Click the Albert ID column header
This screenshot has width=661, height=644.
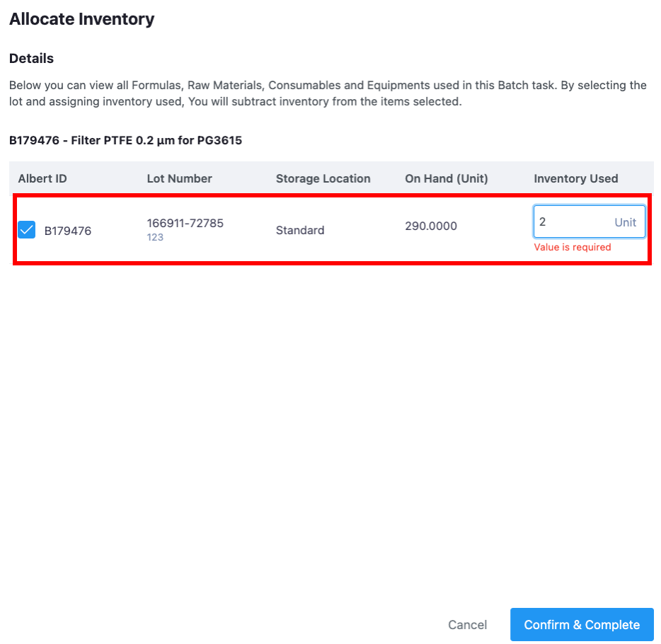pyautogui.click(x=42, y=178)
